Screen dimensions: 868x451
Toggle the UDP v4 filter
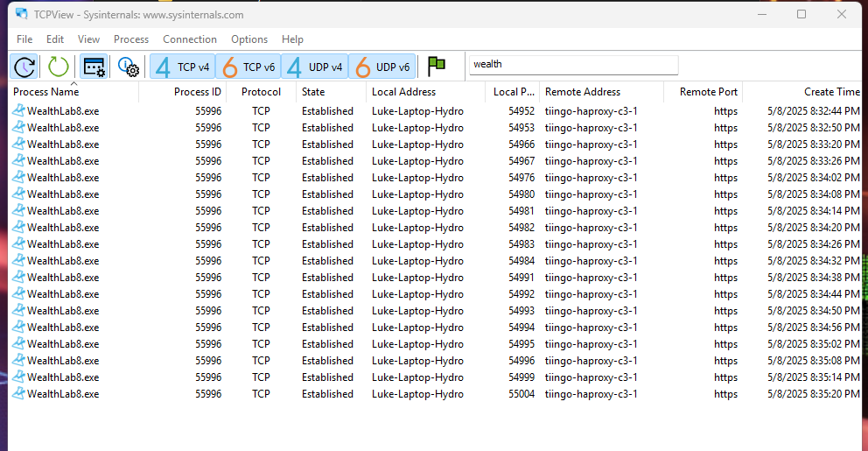click(x=314, y=67)
